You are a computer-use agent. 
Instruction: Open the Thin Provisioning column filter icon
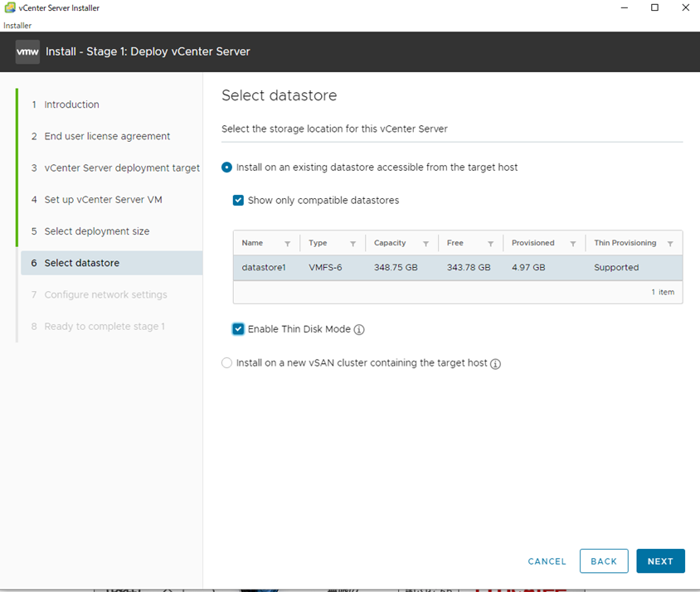click(x=670, y=243)
